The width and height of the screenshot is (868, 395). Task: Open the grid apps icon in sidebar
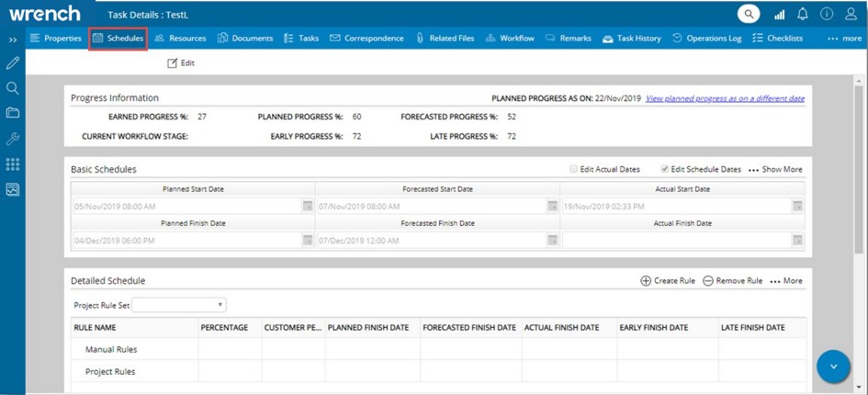click(x=13, y=164)
